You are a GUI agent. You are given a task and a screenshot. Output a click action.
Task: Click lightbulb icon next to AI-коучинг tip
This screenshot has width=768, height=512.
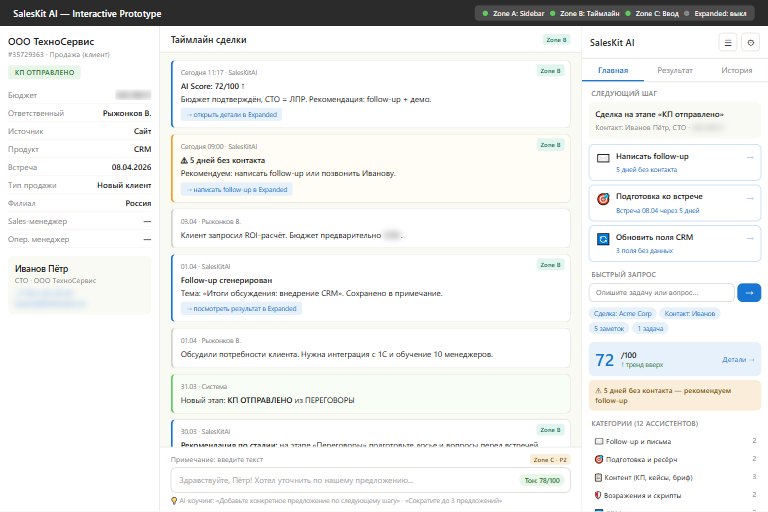[174, 501]
